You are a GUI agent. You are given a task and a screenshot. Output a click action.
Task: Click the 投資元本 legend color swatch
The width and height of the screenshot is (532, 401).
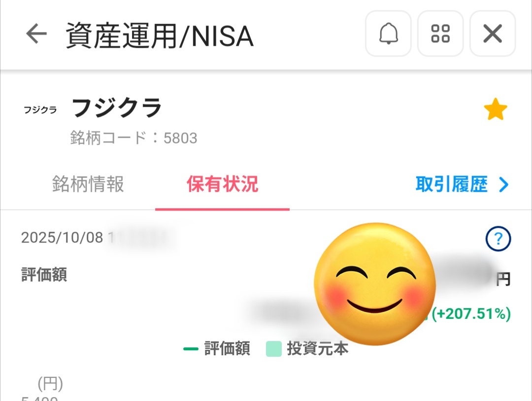tap(273, 349)
